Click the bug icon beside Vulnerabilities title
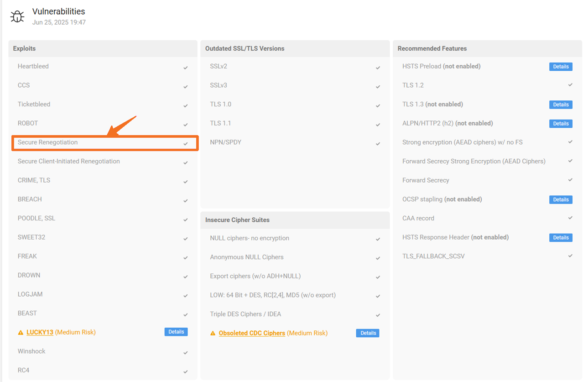Viewport: 588px width, 382px height. click(x=17, y=16)
